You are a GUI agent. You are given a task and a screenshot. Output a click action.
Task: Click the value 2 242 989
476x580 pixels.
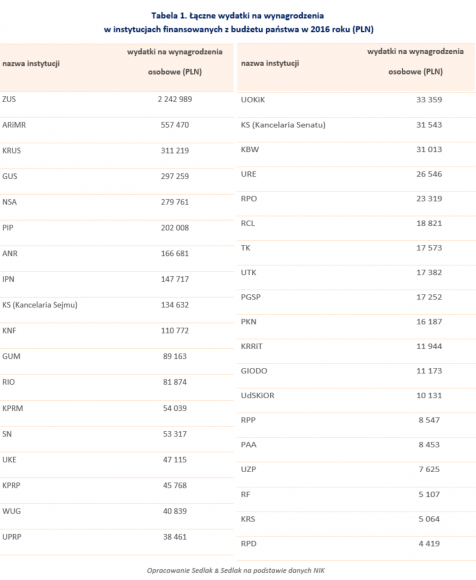pyautogui.click(x=175, y=99)
